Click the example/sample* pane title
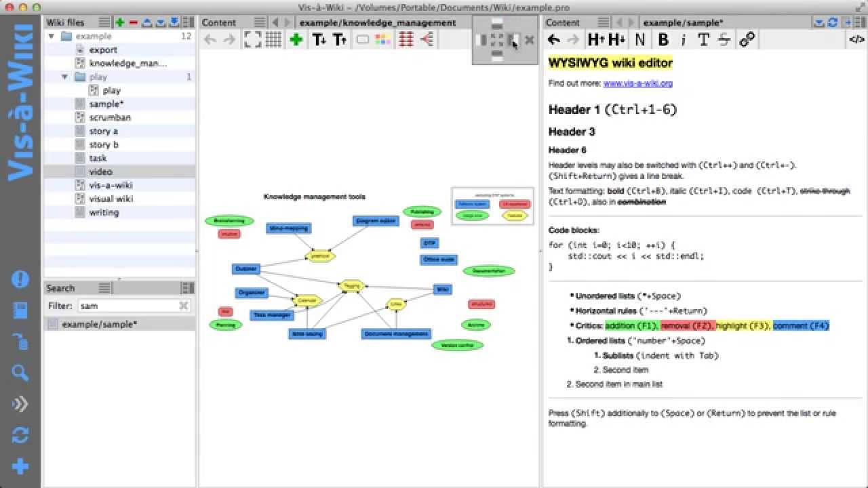This screenshot has height=488, width=868. (x=684, y=22)
